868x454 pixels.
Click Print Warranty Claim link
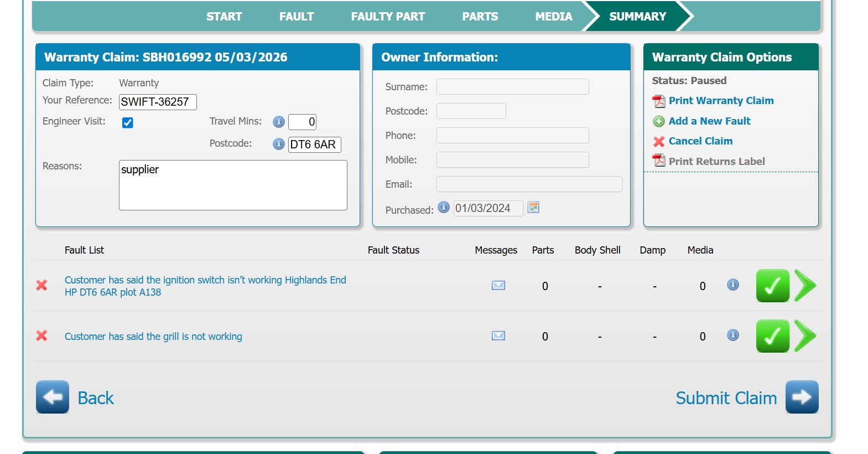tap(721, 101)
